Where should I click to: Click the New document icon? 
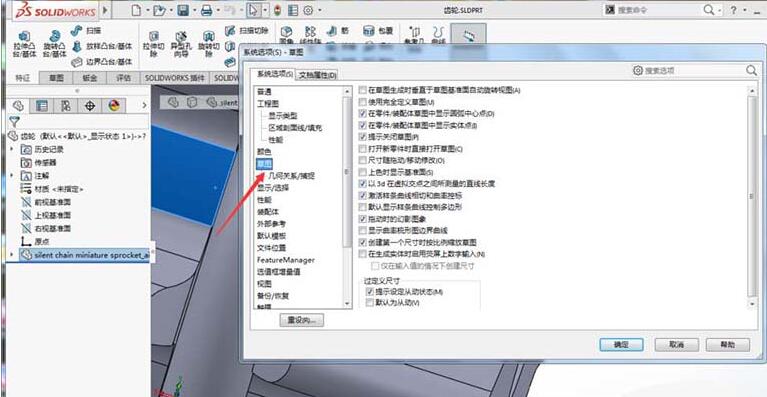pyautogui.click(x=136, y=10)
